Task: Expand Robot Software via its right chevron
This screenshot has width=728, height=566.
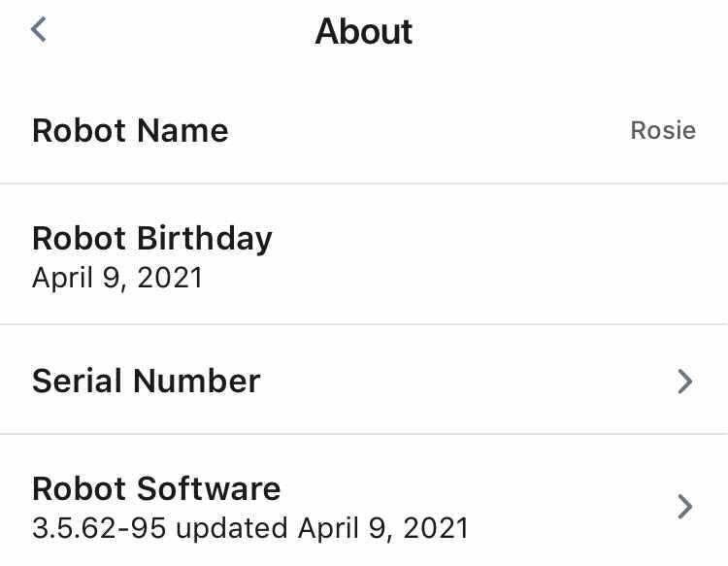Action: [x=684, y=507]
